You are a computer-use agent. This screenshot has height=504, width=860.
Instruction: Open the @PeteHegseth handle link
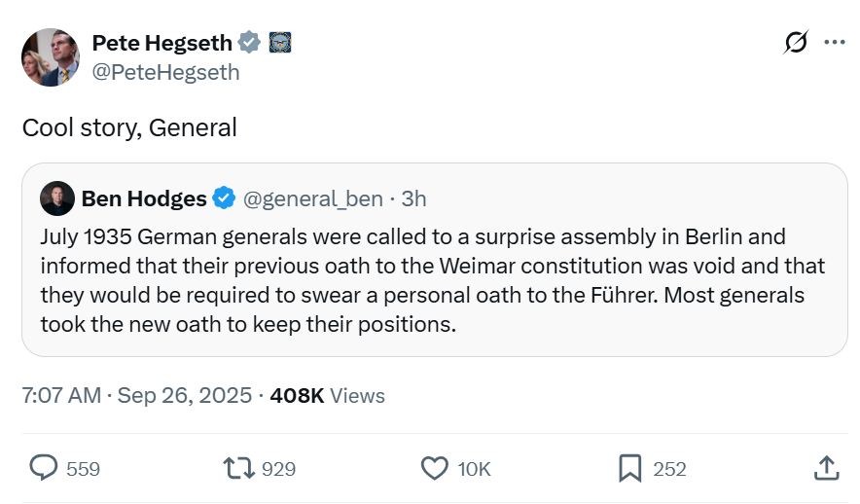click(x=165, y=72)
